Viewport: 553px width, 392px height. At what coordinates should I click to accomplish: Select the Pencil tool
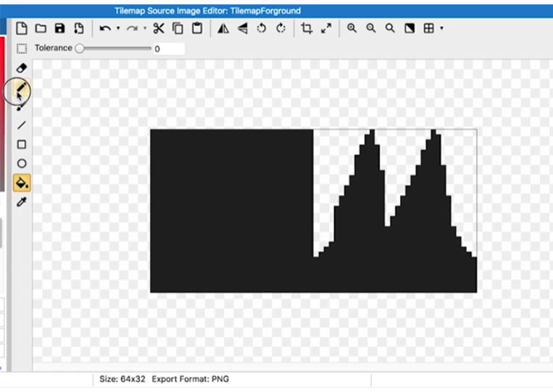click(22, 87)
